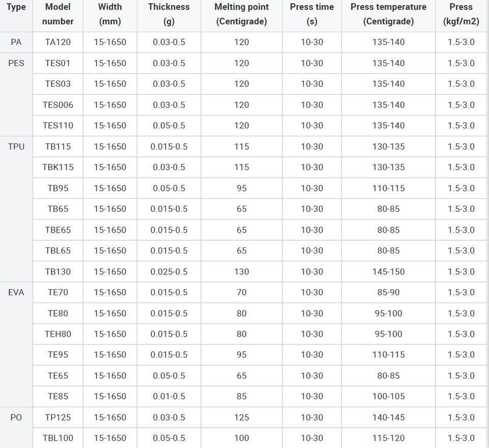Click the TP125 model number

(x=58, y=417)
